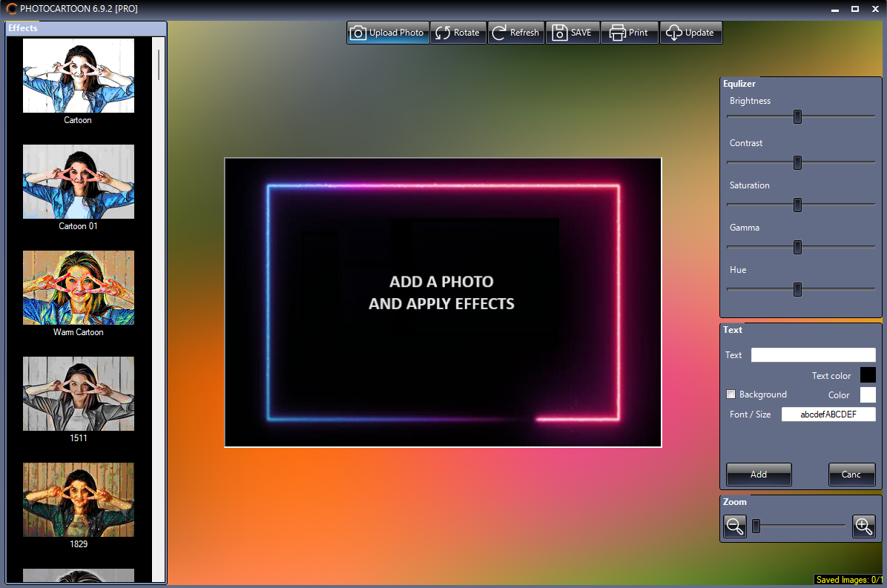
Task: Minimize the PhotoCartoon window
Action: point(835,9)
